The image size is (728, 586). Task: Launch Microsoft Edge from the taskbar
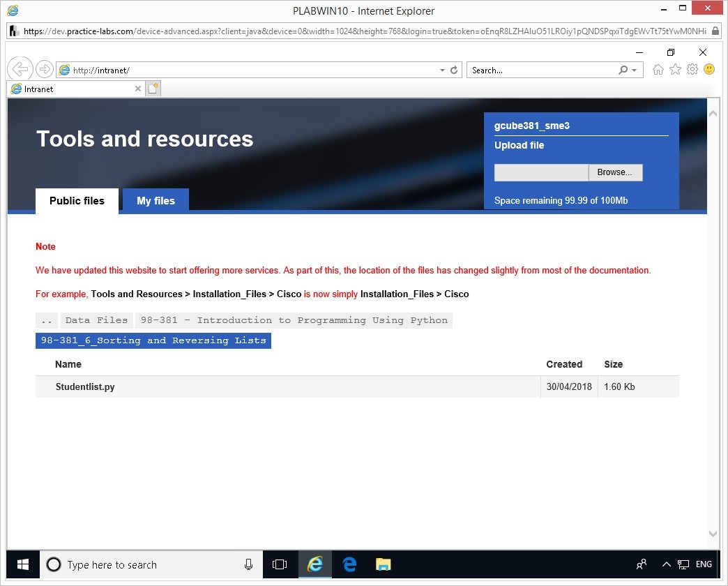click(x=349, y=564)
